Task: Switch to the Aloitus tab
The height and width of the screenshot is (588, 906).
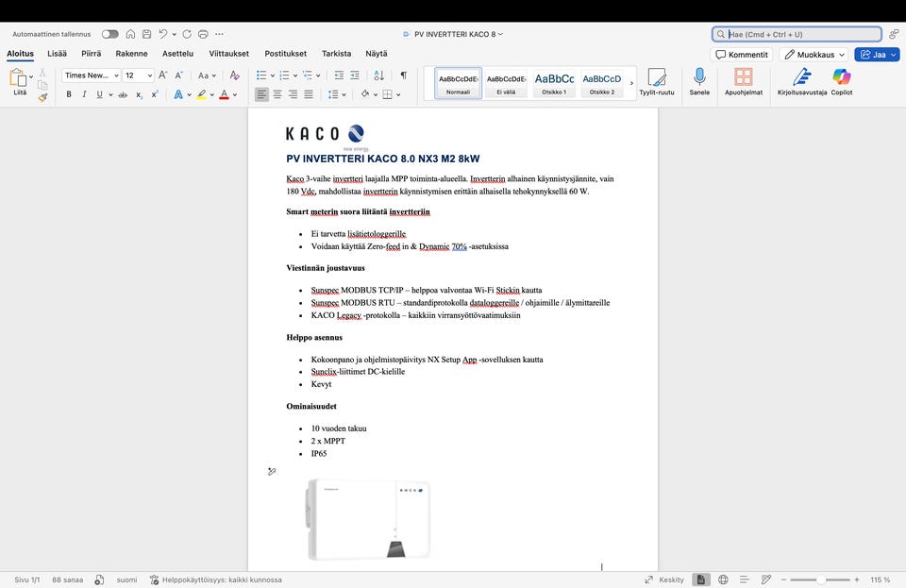Action: pos(20,53)
